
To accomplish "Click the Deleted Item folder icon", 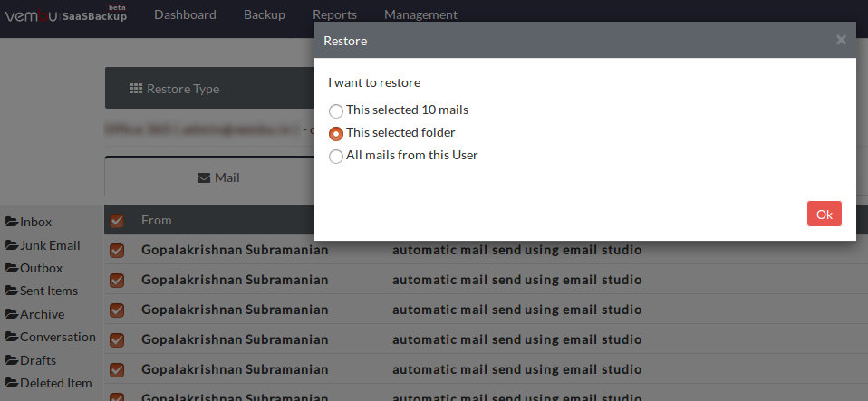I will pos(12,383).
